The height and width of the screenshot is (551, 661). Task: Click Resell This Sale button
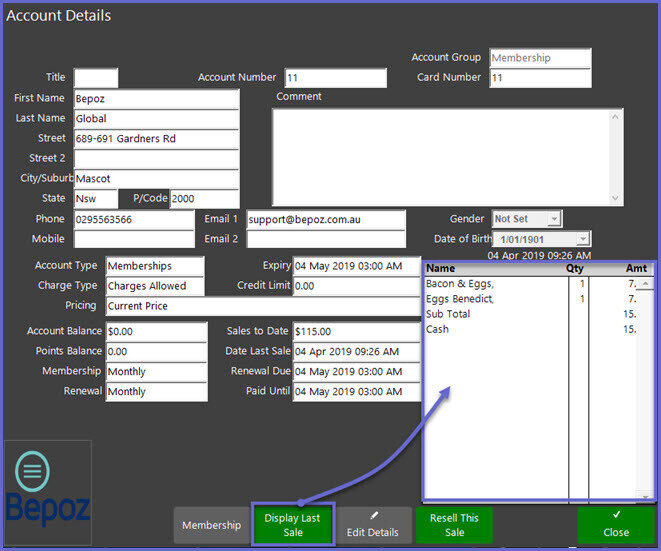(454, 524)
